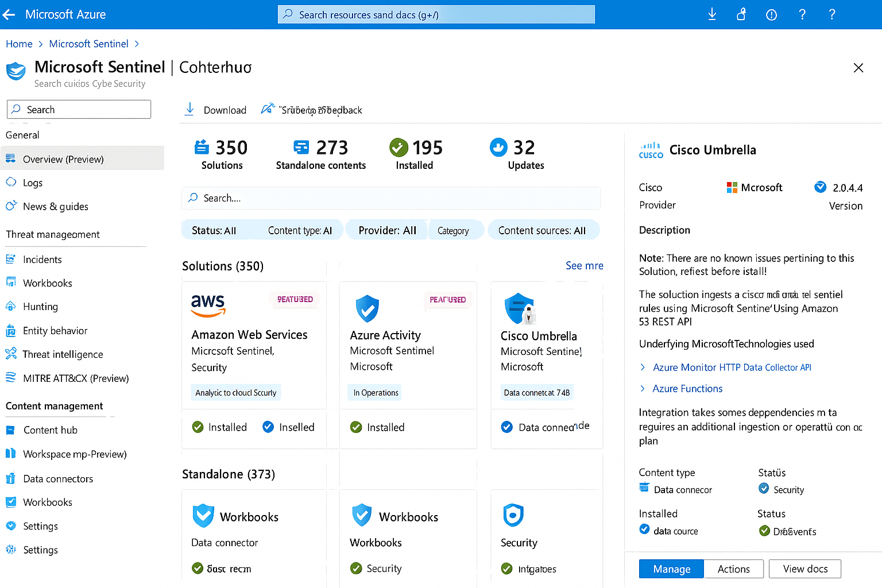This screenshot has width=882, height=588.
Task: Click the Entity behavior sidebar icon
Action: click(11, 330)
